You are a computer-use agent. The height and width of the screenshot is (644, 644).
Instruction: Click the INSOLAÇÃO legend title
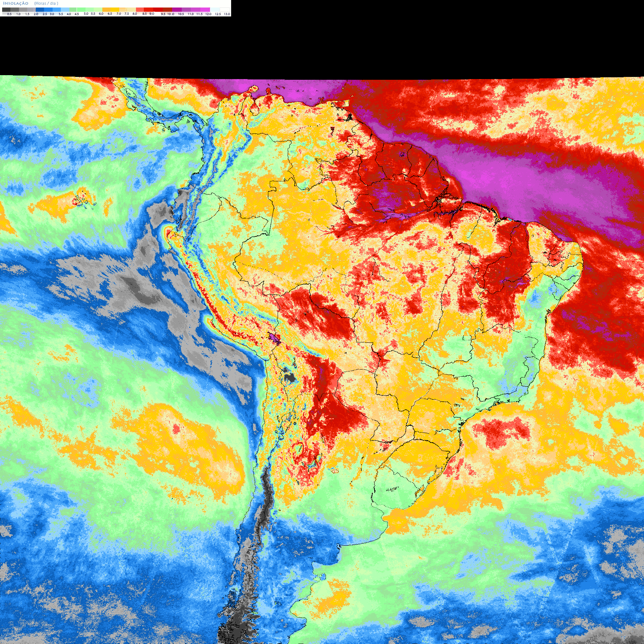[x=16, y=3]
